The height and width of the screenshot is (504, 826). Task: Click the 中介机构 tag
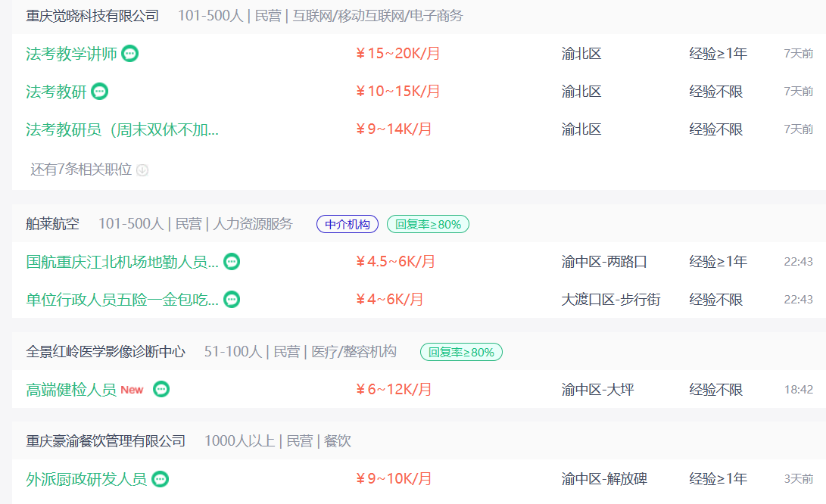[348, 224]
